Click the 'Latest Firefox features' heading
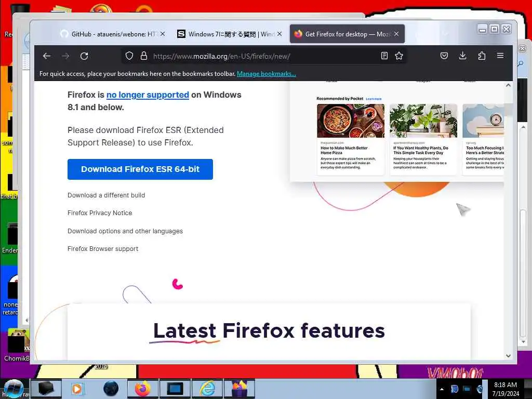This screenshot has height=399, width=532. (x=269, y=331)
